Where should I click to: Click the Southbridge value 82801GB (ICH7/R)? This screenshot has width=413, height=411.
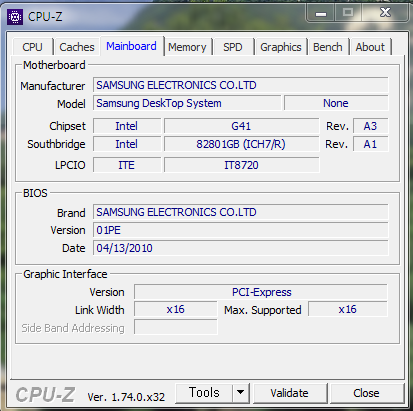coord(241,144)
